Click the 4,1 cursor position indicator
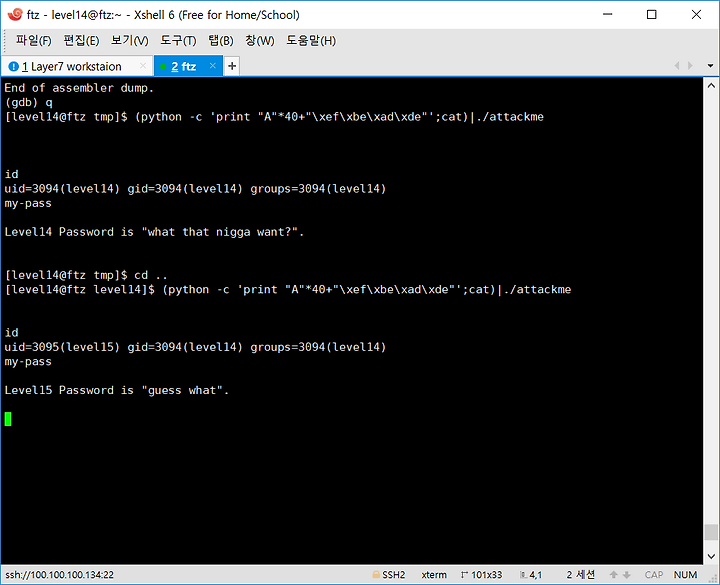720x585 pixels. click(x=531, y=575)
